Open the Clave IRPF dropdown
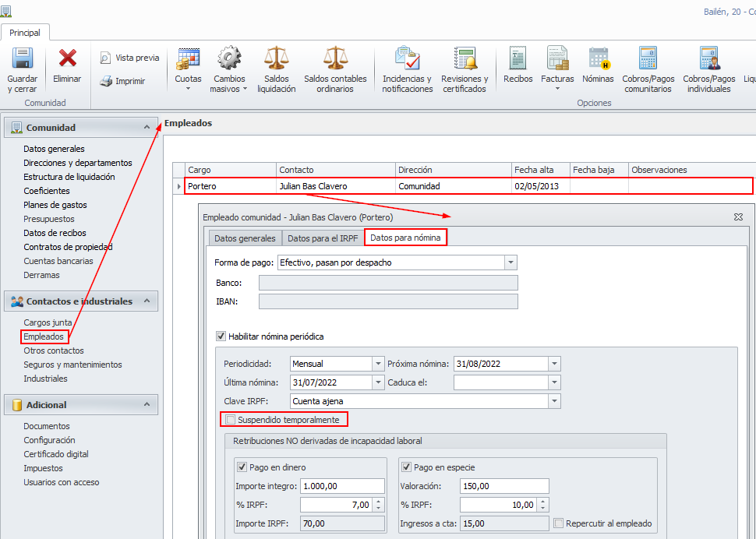 [x=554, y=401]
